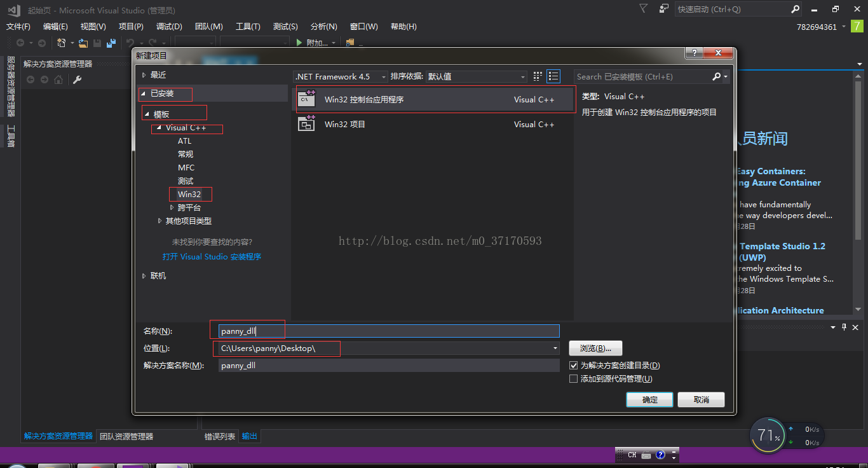The width and height of the screenshot is (868, 468).
Task: Open the .NET Framework 4.5 dropdown
Action: click(341, 76)
